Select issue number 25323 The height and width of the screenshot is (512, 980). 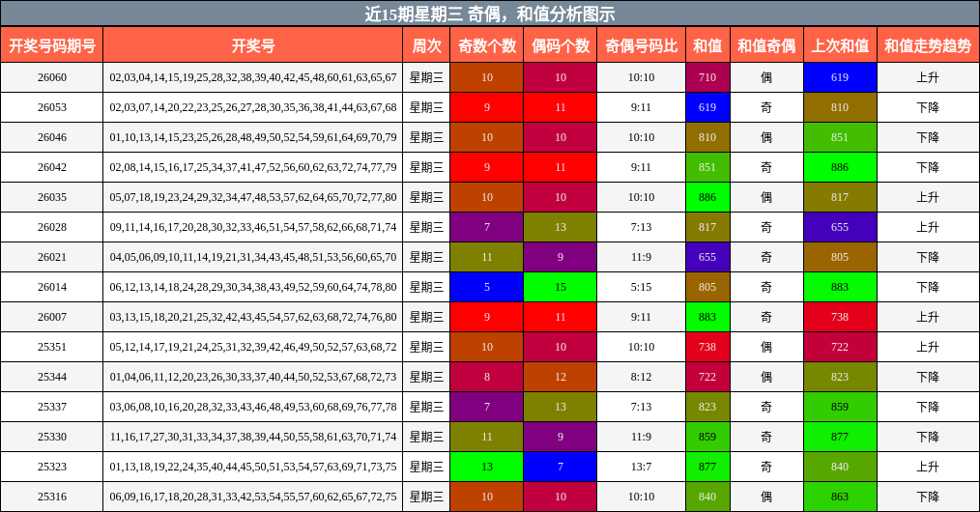coord(52,467)
